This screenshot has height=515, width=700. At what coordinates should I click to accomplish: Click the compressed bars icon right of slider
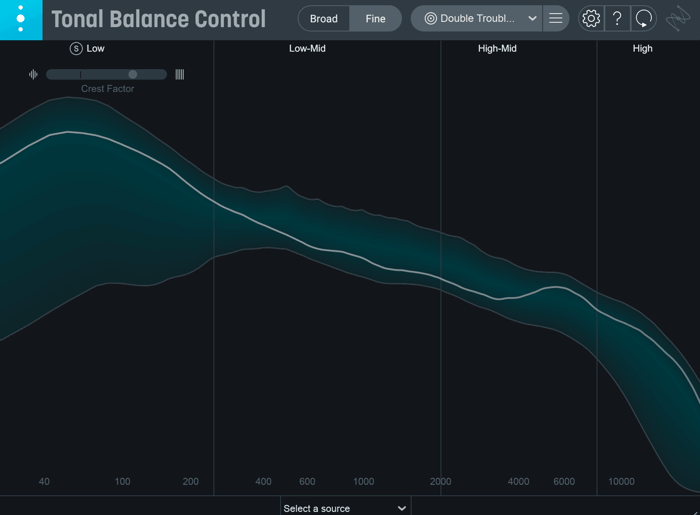pos(179,75)
